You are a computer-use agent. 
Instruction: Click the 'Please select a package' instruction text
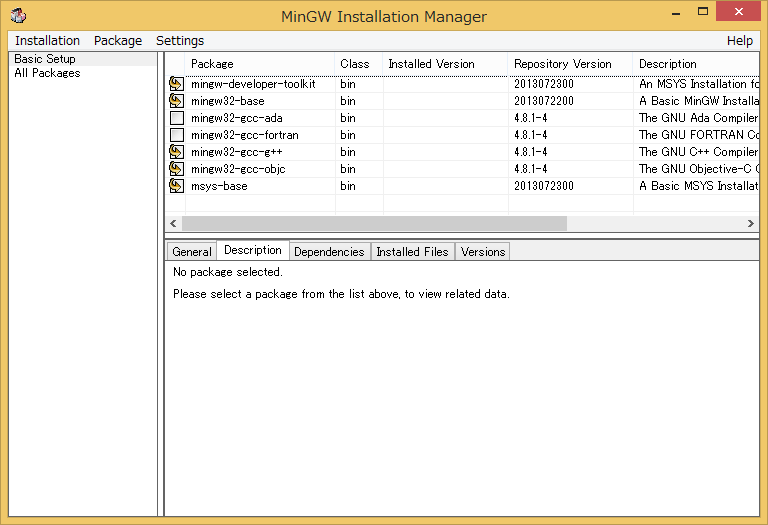tap(341, 294)
